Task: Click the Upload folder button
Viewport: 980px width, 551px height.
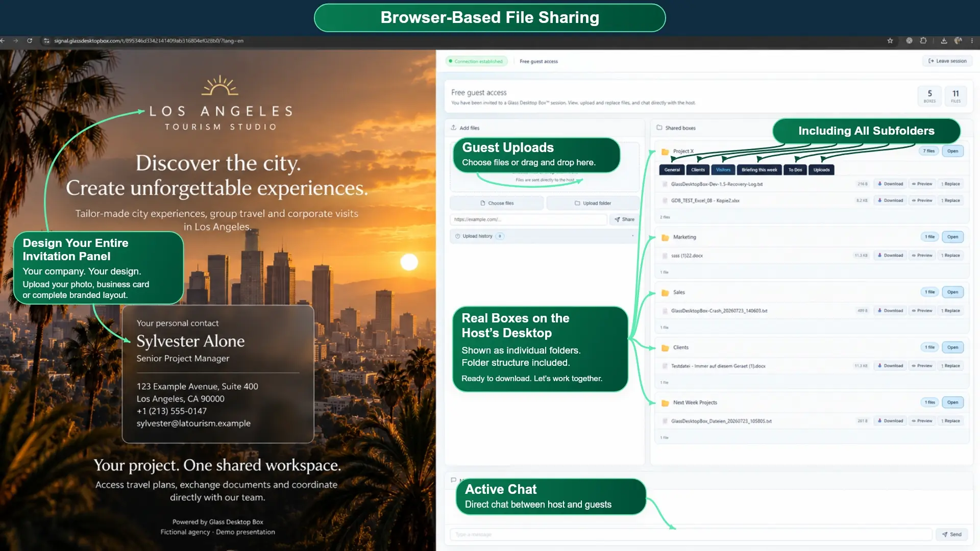Action: pyautogui.click(x=593, y=203)
